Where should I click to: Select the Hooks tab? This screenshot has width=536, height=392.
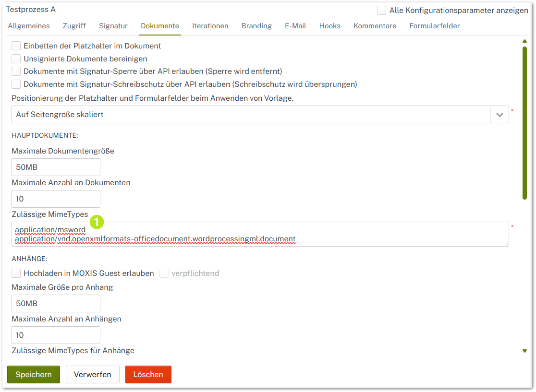[329, 26]
